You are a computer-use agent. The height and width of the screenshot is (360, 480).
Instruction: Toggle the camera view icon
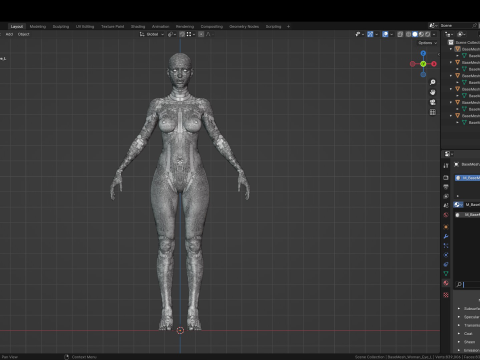433,102
